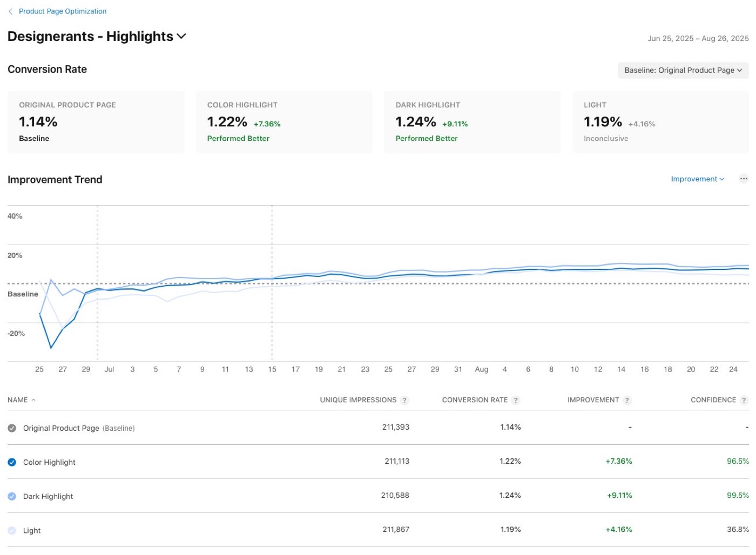The height and width of the screenshot is (555, 756).
Task: Click the Baseline label on the chart
Action: (23, 294)
